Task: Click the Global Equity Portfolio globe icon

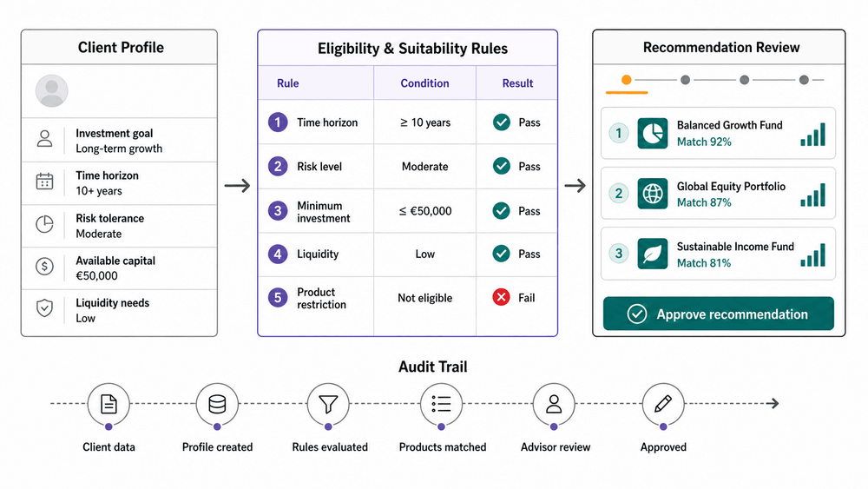Action: click(653, 194)
